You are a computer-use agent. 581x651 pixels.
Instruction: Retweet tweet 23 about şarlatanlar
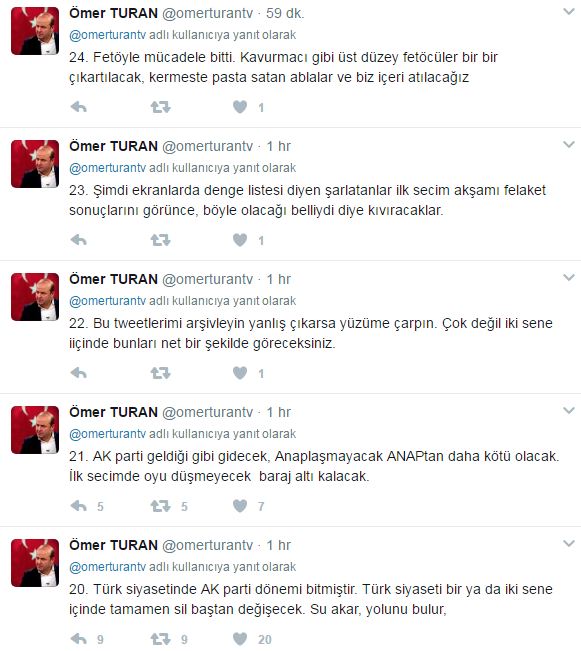pos(160,240)
